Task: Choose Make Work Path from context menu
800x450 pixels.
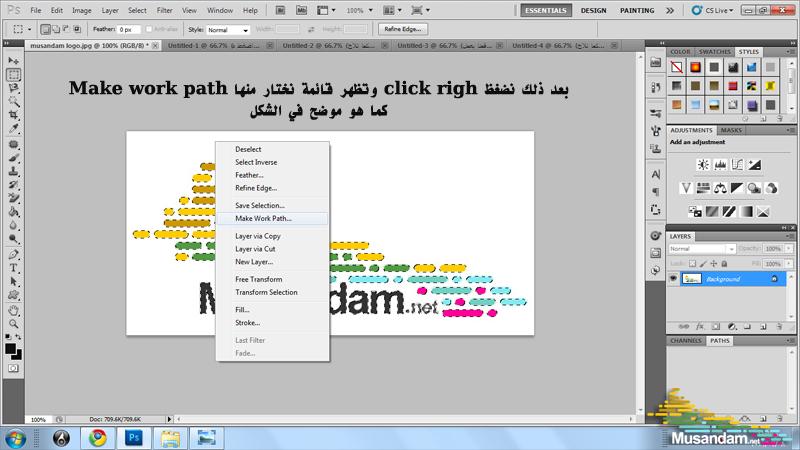Action: pos(272,218)
